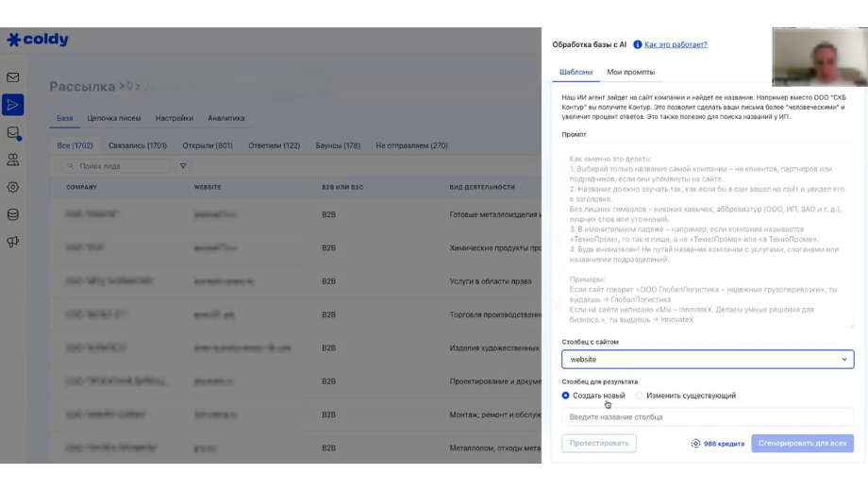Click the info icon near Как это работает
This screenshot has width=868, height=491.
(637, 44)
